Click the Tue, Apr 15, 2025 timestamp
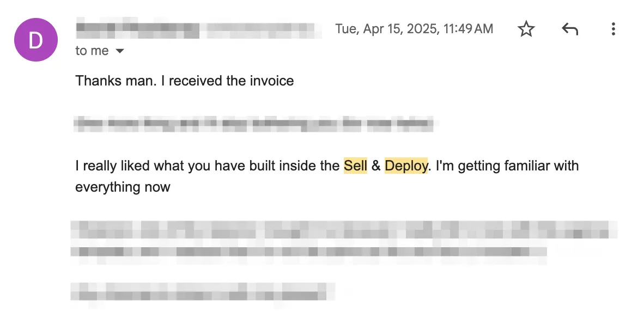This screenshot has width=644, height=318. coord(414,29)
